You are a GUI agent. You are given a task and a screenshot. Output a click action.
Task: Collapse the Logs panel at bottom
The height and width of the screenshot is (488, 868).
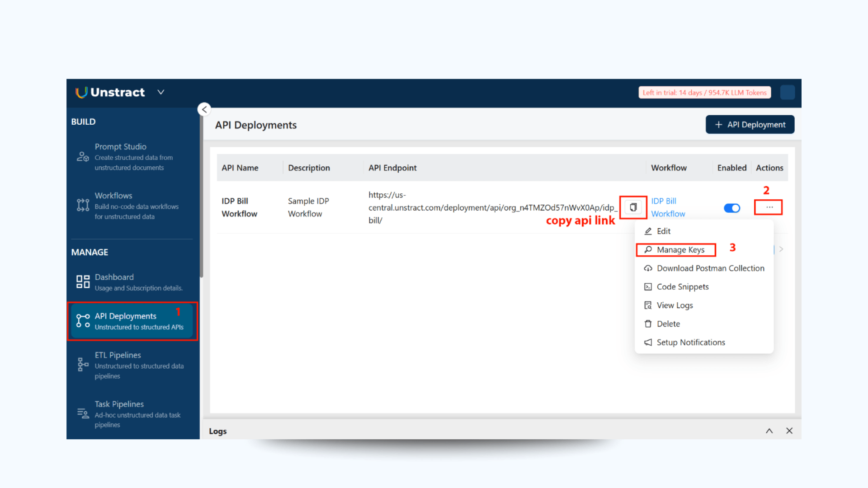click(x=769, y=431)
